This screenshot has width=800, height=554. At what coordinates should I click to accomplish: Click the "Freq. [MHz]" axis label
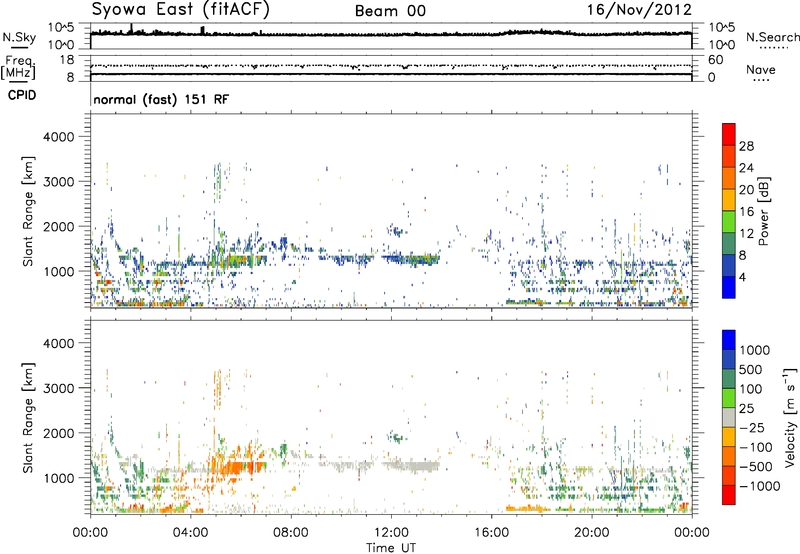pos(18,67)
